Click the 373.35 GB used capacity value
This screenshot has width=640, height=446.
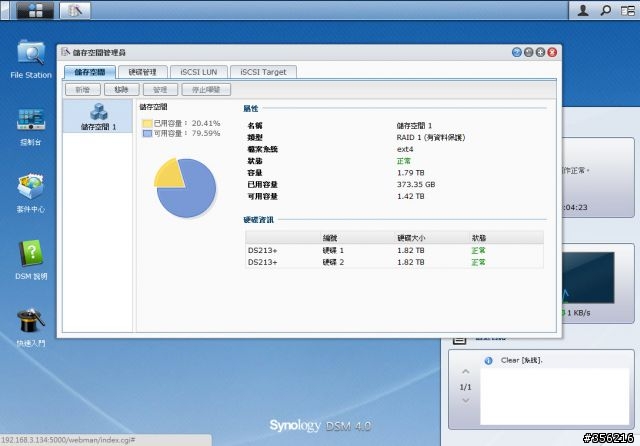click(x=416, y=184)
